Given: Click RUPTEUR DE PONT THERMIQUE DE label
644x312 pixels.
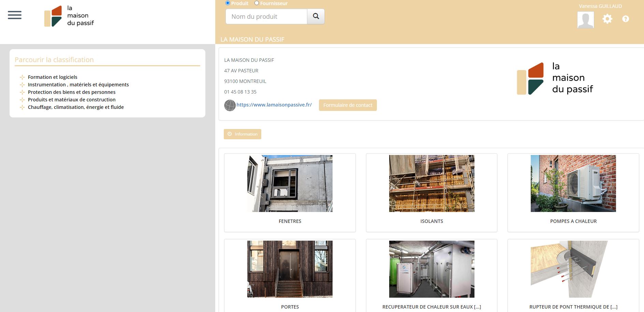Looking at the screenshot, I should pos(573,307).
